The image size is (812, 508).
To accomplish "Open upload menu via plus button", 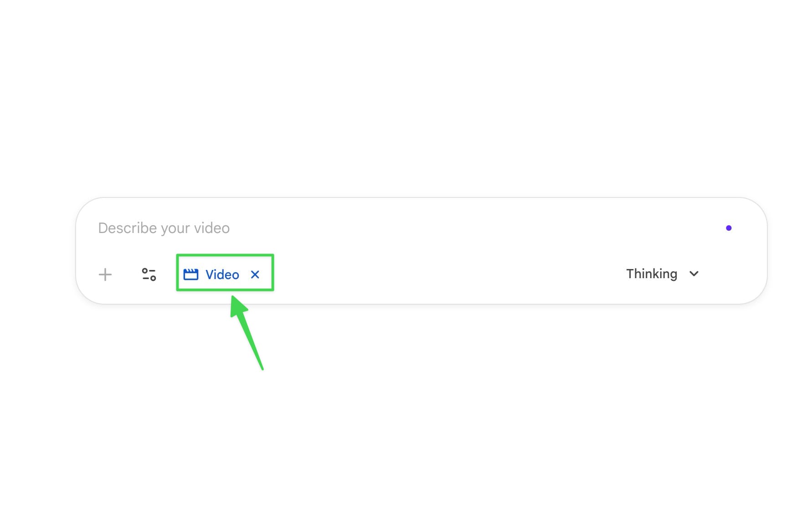I will [105, 275].
